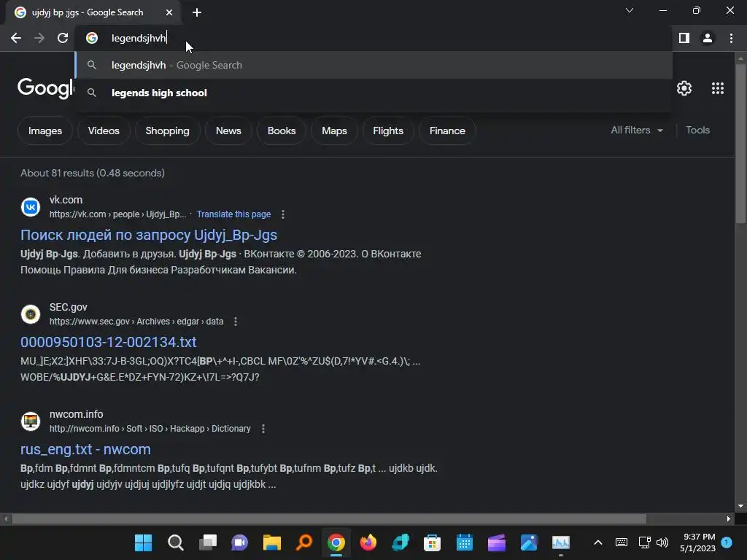Filter results by Books
The image size is (747, 560).
click(x=282, y=131)
